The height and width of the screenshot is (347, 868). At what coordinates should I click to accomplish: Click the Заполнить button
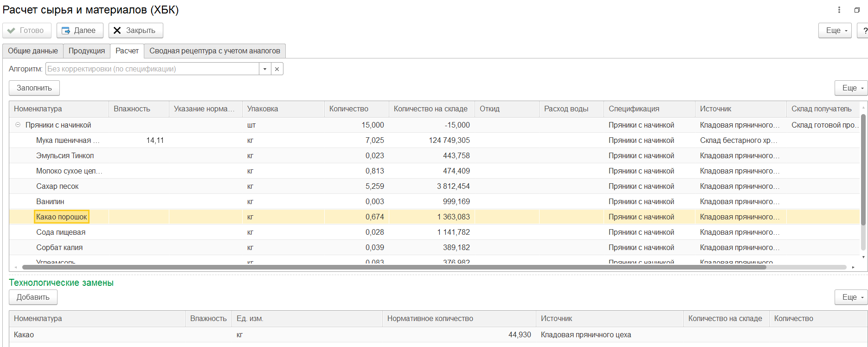34,88
